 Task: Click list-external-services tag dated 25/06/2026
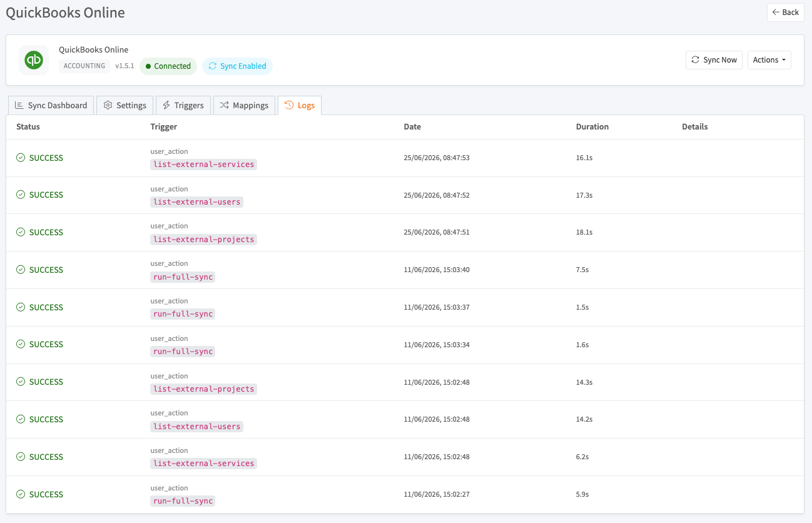pos(204,165)
